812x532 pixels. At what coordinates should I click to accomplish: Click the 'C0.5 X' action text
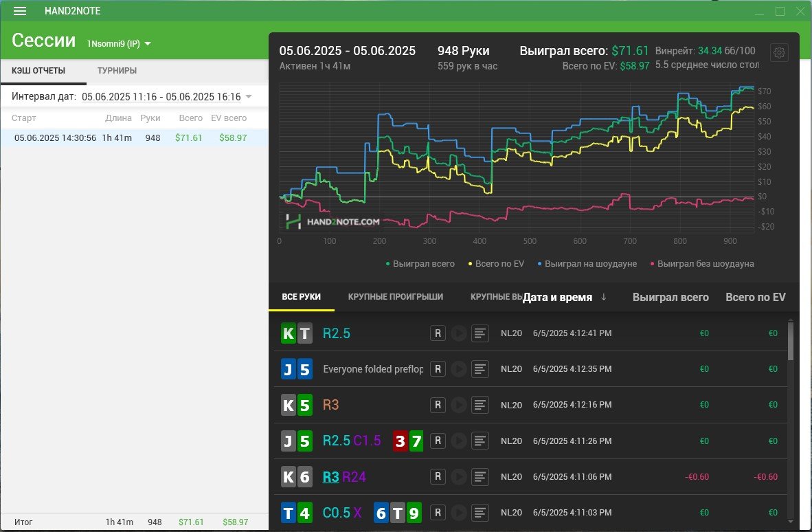click(x=342, y=513)
